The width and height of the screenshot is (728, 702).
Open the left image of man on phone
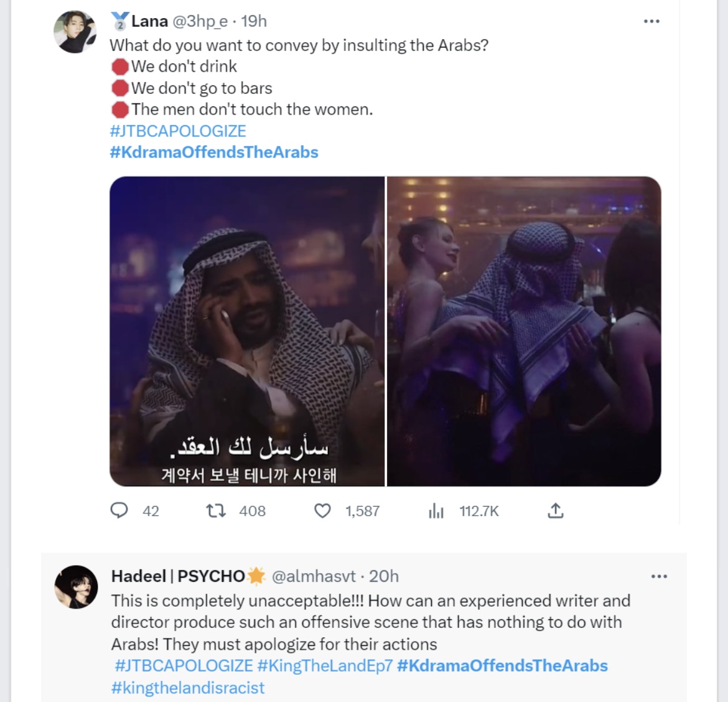click(x=247, y=331)
